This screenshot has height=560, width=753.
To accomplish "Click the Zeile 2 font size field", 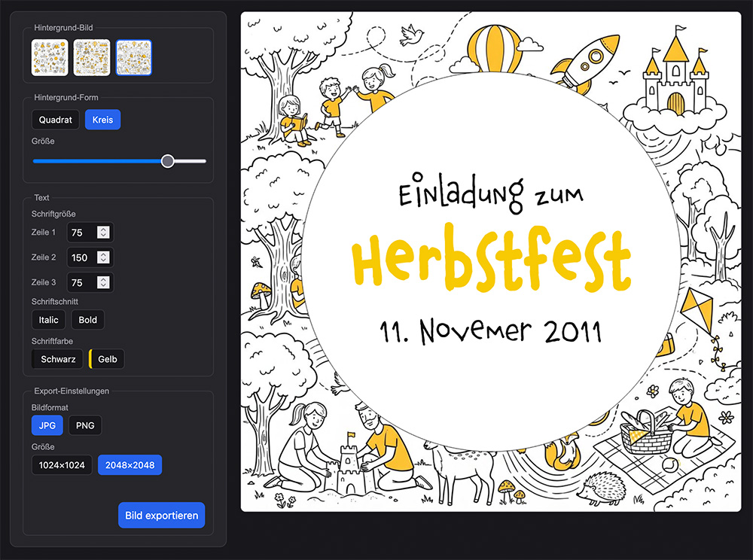I will point(90,257).
